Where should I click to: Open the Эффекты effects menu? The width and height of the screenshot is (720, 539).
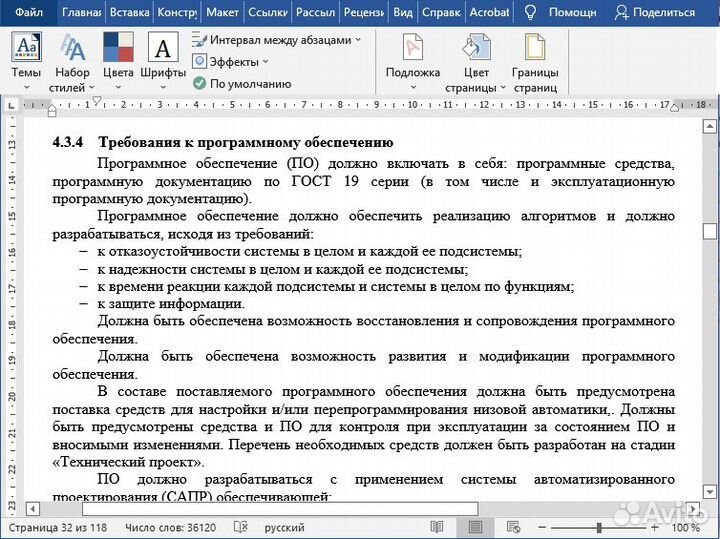click(x=231, y=62)
